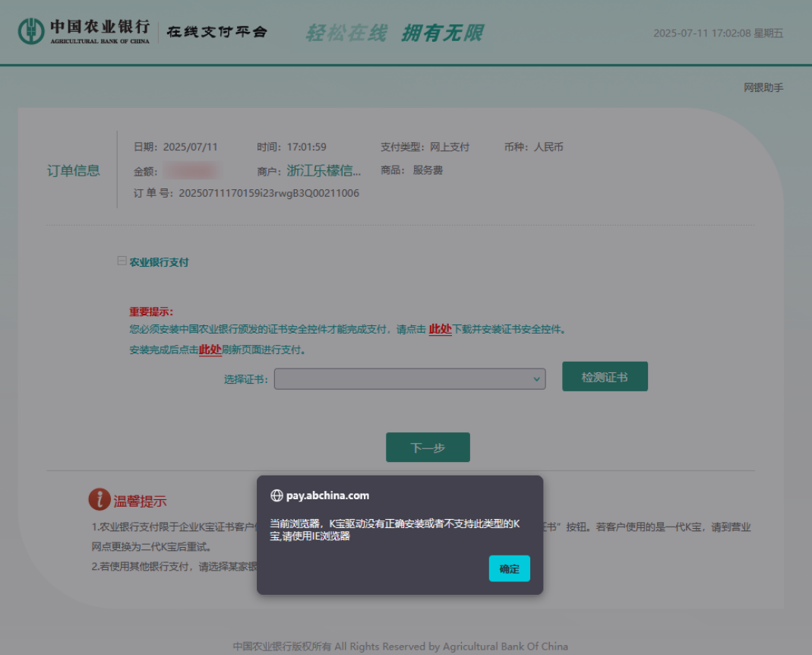
Task: Click 此处 link to download security control
Action: coord(440,329)
